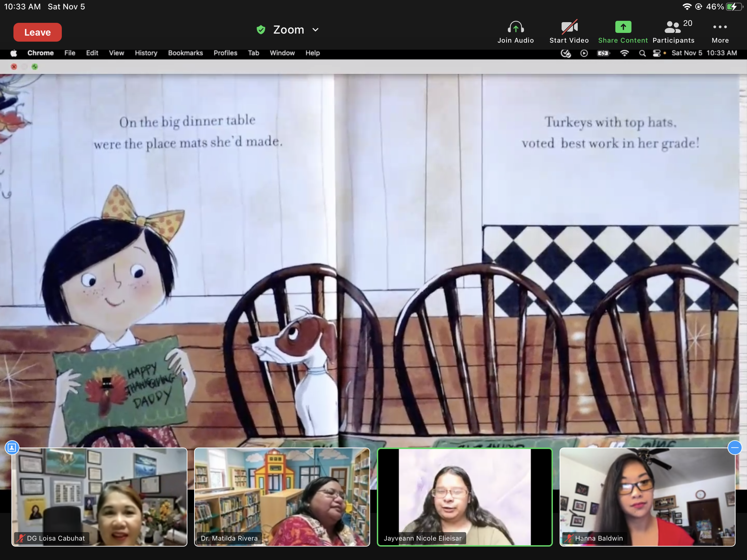747x560 pixels.
Task: Select DG Loisa Cabuhat video tile
Action: click(99, 497)
